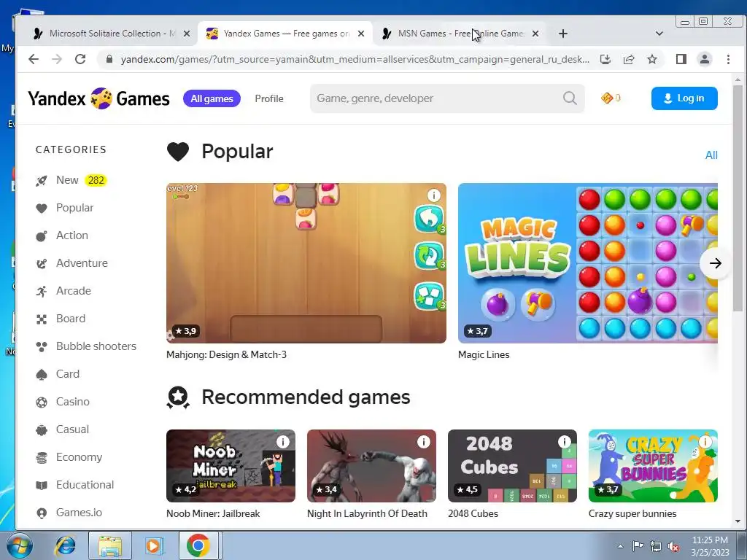Open the Economy coins icon
747x560 pixels.
coord(42,458)
